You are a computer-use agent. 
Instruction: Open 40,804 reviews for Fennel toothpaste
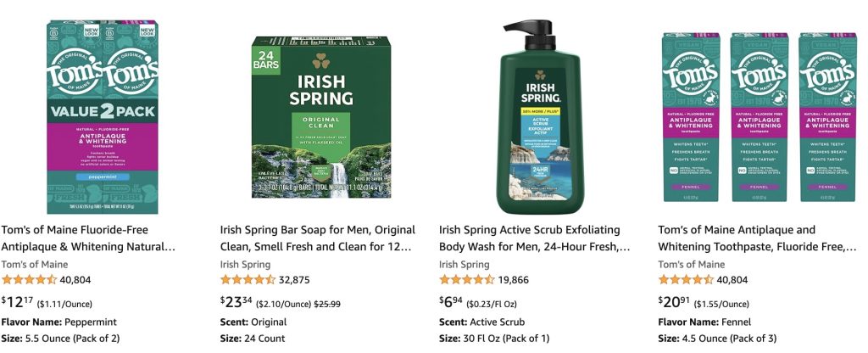[733, 279]
